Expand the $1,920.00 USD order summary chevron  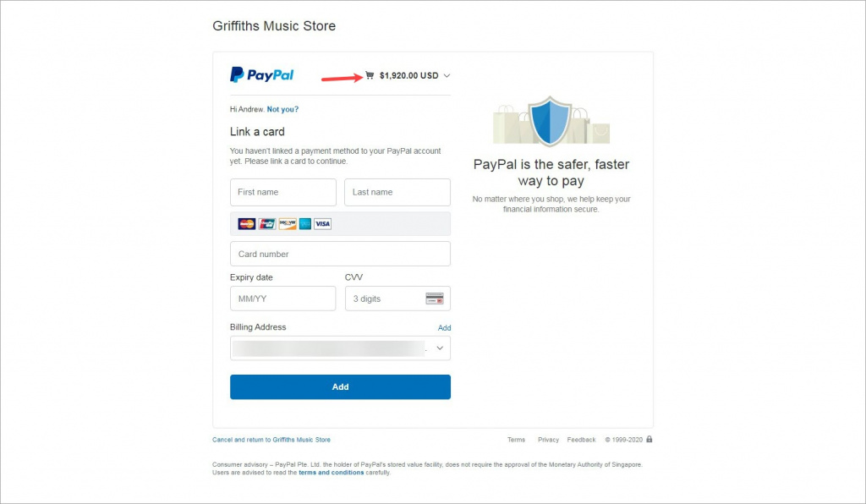point(447,75)
